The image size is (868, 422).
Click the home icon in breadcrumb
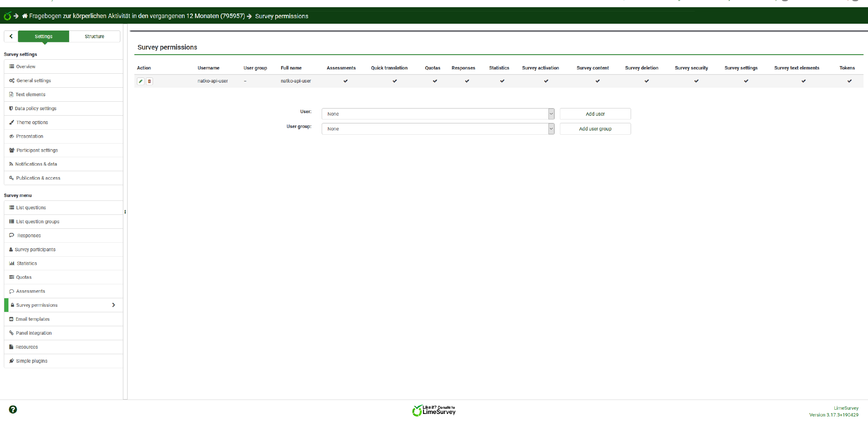point(25,16)
